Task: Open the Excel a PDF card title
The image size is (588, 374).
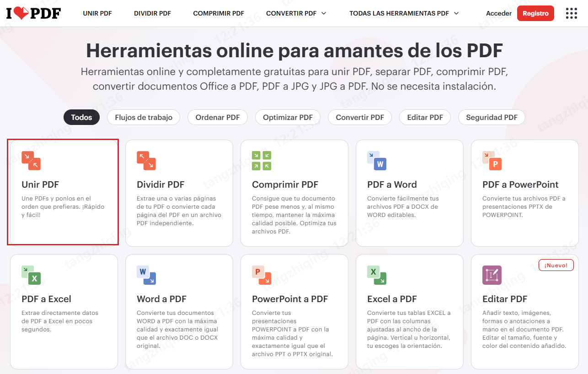Action: click(392, 299)
